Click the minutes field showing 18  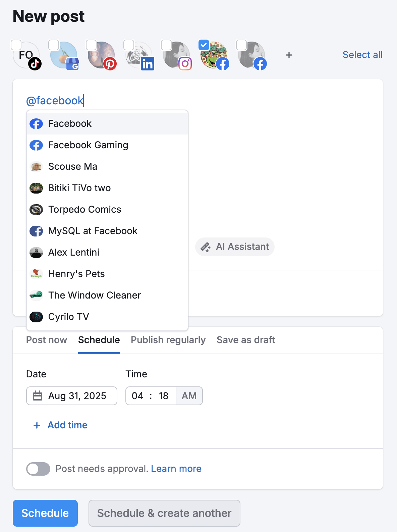click(x=163, y=396)
